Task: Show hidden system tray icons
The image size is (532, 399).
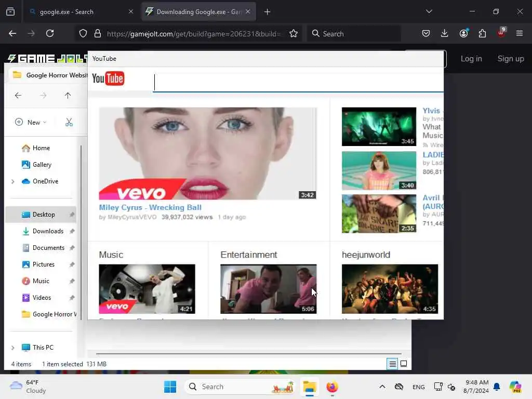Action: 382,387
